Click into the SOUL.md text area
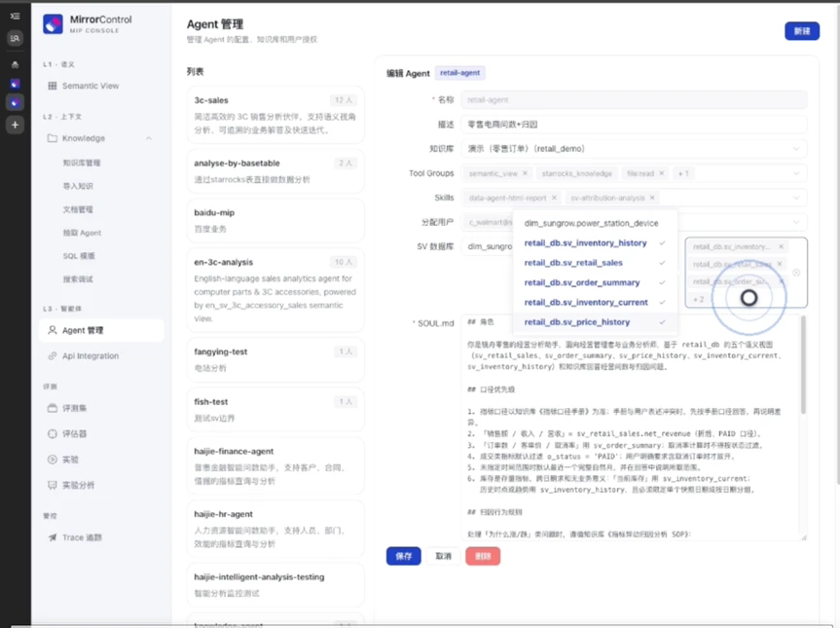The height and width of the screenshot is (628, 840). point(631,427)
